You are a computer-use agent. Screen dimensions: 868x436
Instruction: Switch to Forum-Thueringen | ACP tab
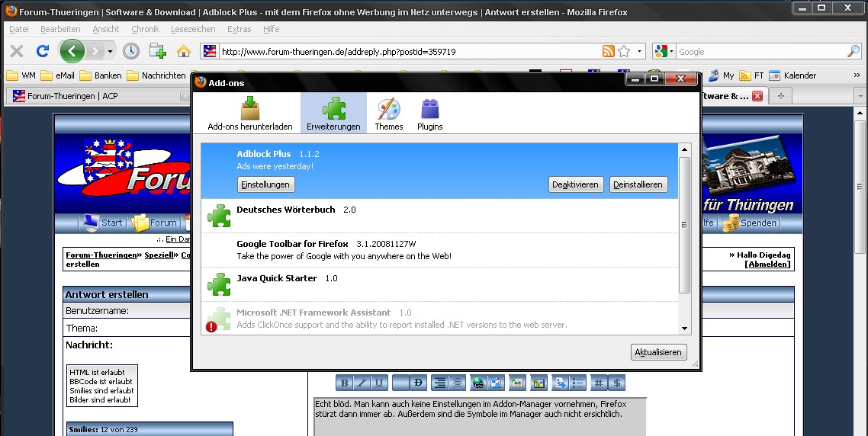(98, 96)
